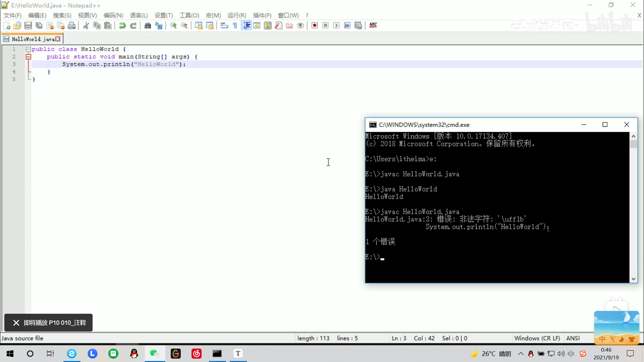Click the Zoom Out magnifier icon
Image resolution: width=644 pixels, height=362 pixels.
tap(184, 25)
